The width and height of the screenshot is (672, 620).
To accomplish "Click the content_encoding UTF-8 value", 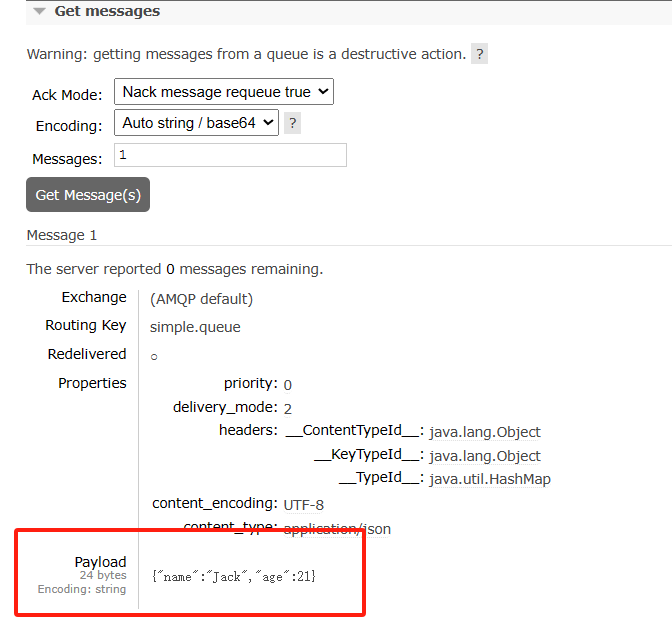I will [x=304, y=504].
